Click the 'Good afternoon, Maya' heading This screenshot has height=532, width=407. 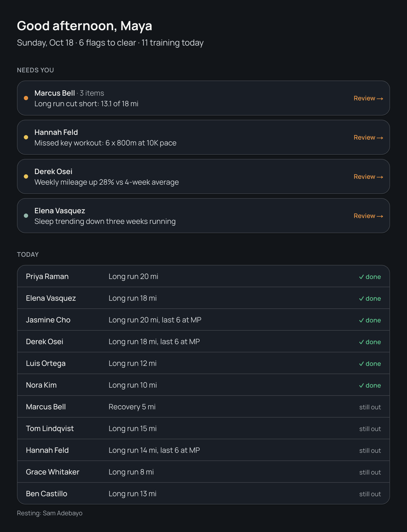tap(85, 26)
